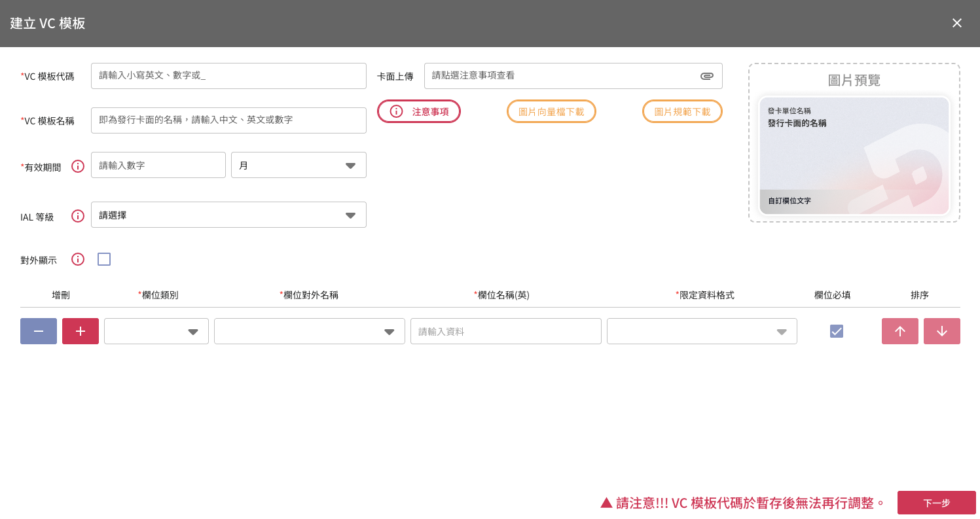Open the 欄位類別 dropdown

click(x=156, y=331)
